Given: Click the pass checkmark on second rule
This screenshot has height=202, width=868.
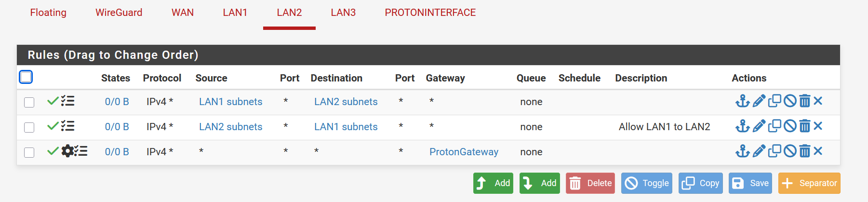Looking at the screenshot, I should (x=53, y=126).
